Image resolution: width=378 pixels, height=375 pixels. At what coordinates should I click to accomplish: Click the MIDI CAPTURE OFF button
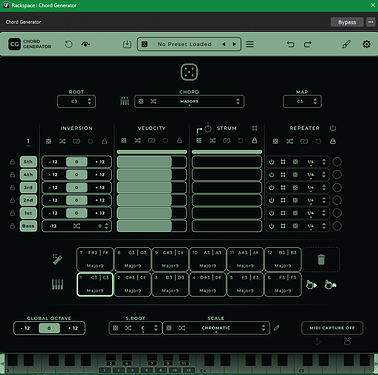(x=332, y=328)
